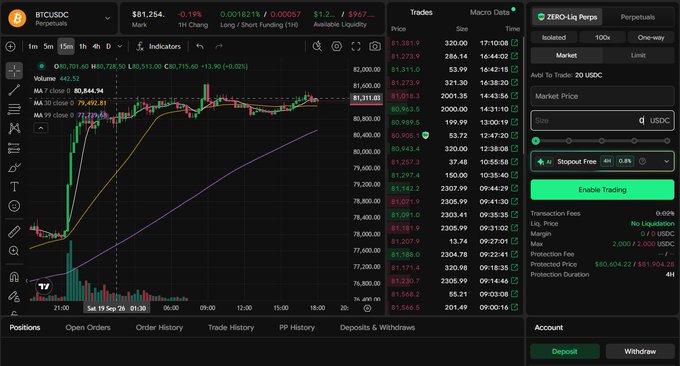680x366 pixels.
Task: Open the Order History tab
Action: [x=159, y=327]
